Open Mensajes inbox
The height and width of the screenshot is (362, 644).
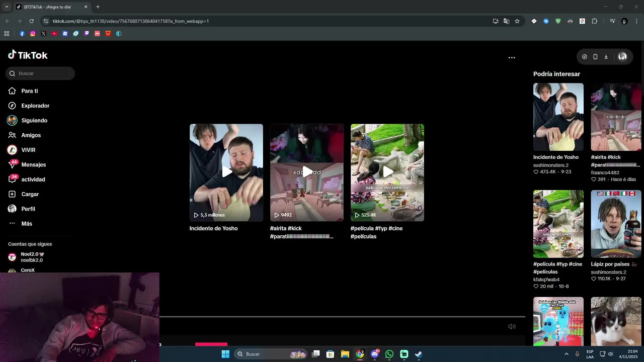pos(27,164)
